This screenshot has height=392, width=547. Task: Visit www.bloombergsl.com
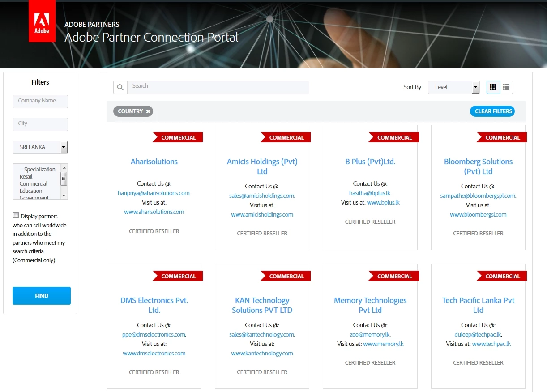tap(478, 214)
